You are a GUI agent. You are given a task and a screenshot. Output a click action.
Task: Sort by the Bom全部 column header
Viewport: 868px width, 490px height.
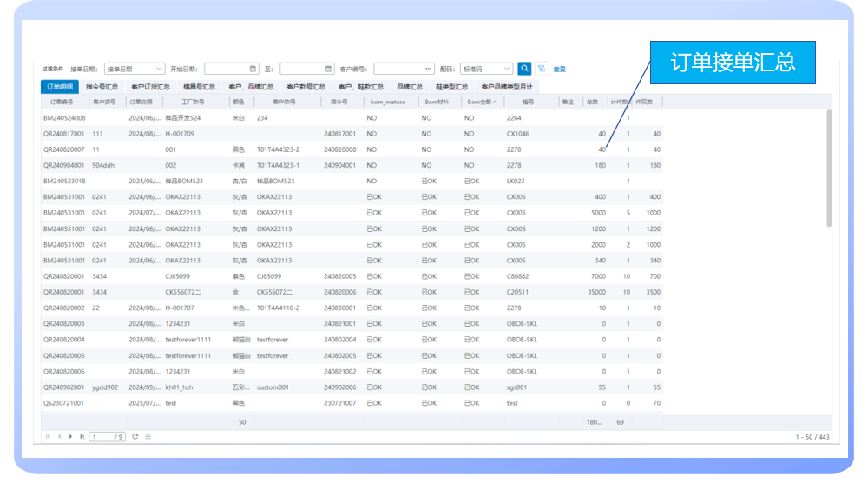pos(482,102)
